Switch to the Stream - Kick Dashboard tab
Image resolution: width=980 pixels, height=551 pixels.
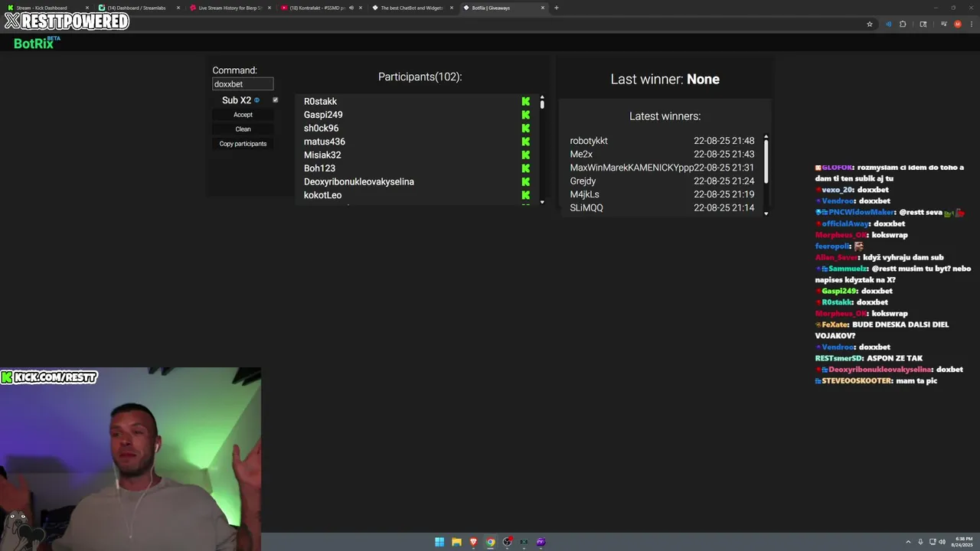click(x=46, y=8)
